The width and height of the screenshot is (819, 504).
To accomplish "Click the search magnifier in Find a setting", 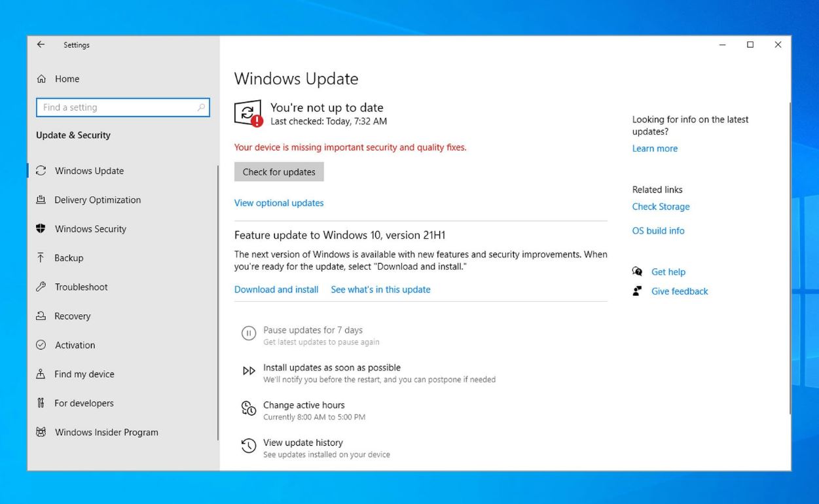I will [201, 107].
